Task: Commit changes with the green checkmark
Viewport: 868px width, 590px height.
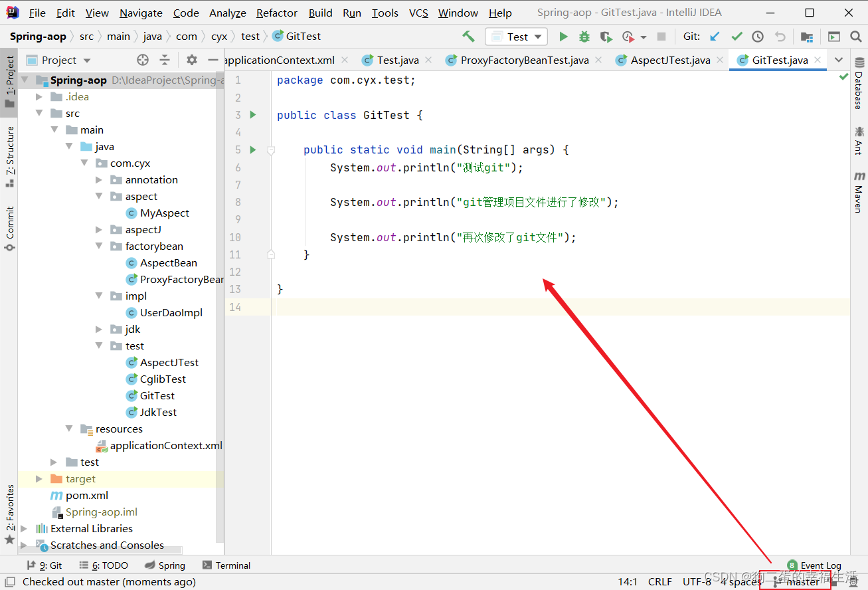Action: [737, 37]
